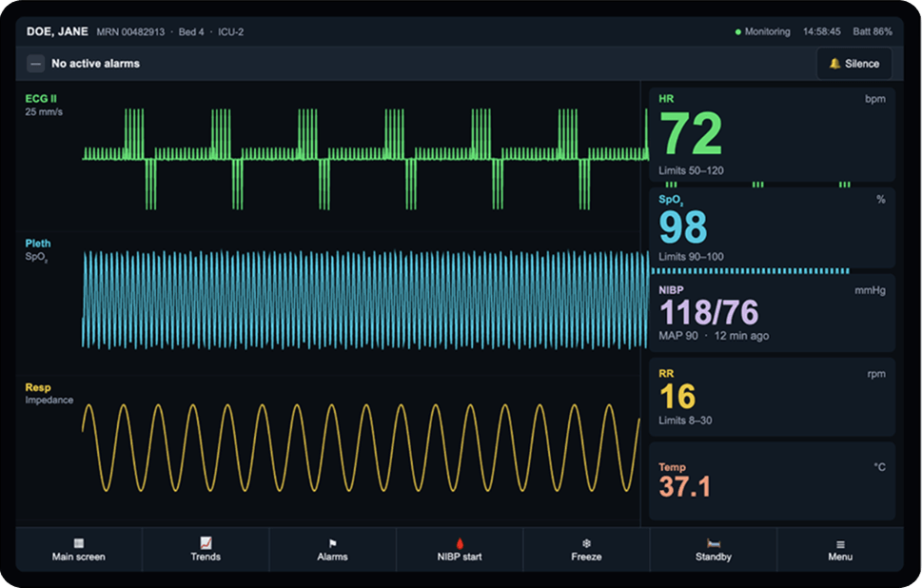The width and height of the screenshot is (922, 588).
Task: Click the 25 mm/s sweep speed text
Action: (x=44, y=111)
